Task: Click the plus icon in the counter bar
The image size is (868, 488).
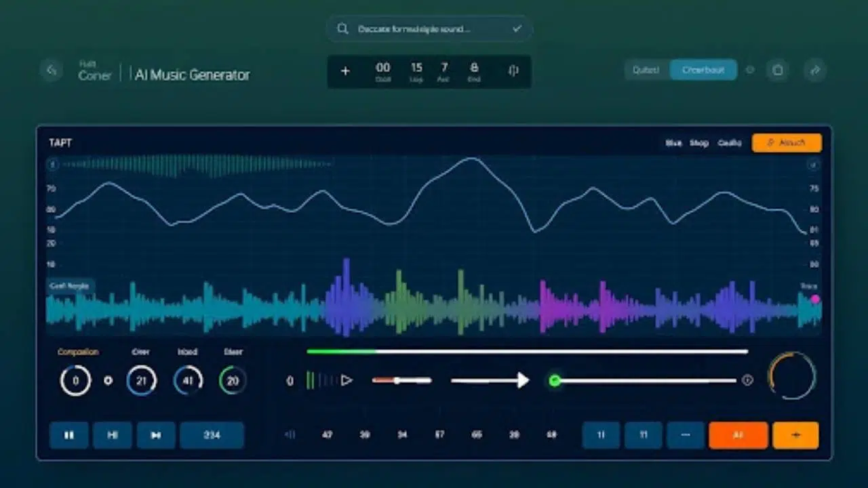Action: [345, 71]
